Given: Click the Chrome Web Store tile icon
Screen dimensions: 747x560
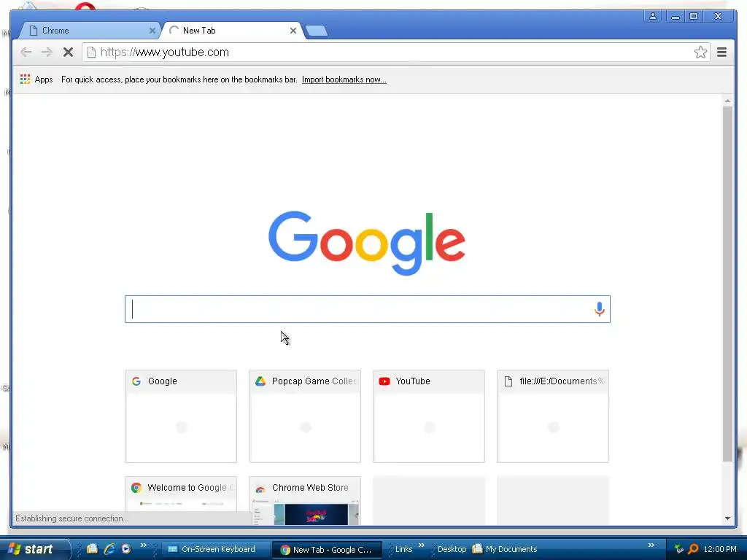Looking at the screenshot, I should (x=260, y=489).
